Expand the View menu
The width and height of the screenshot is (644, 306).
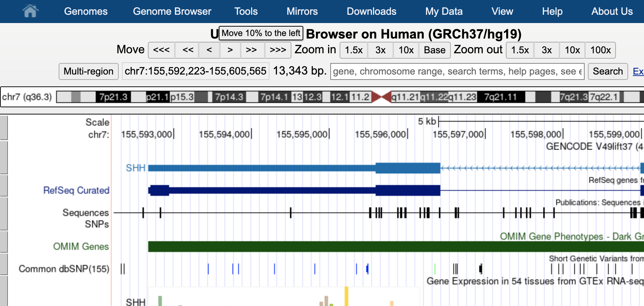[502, 12]
